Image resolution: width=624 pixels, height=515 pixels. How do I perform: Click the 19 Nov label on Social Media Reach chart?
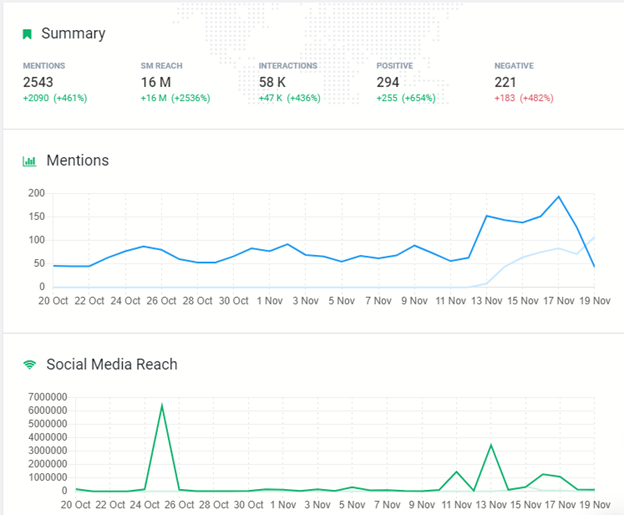[x=596, y=506]
